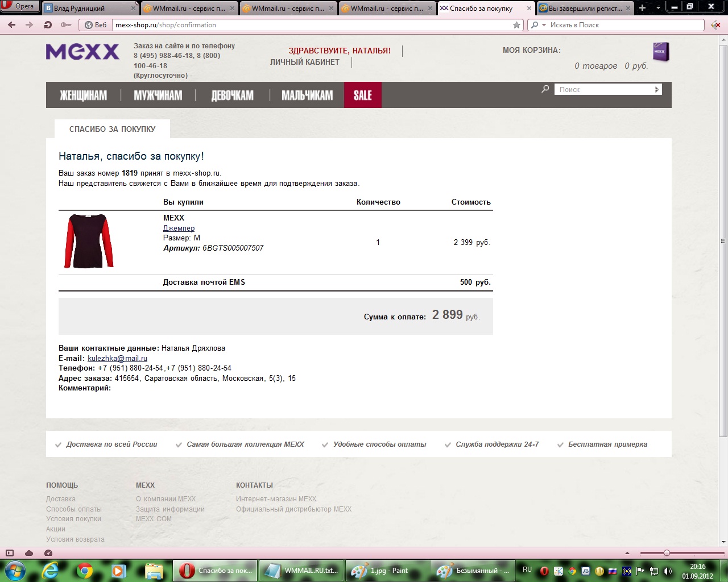The height and width of the screenshot is (582, 728).
Task: Go forward with the browser forward arrow
Action: click(x=30, y=25)
